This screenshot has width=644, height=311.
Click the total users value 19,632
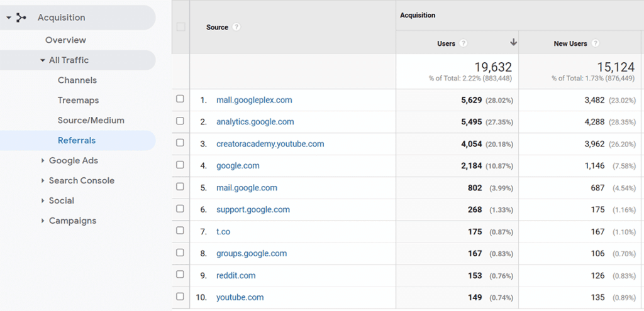click(493, 67)
